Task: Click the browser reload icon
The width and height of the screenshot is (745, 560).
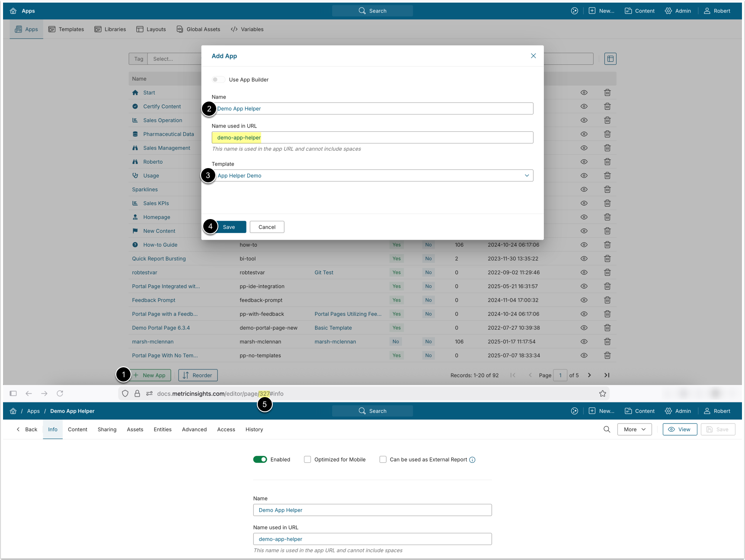Action: tap(60, 393)
